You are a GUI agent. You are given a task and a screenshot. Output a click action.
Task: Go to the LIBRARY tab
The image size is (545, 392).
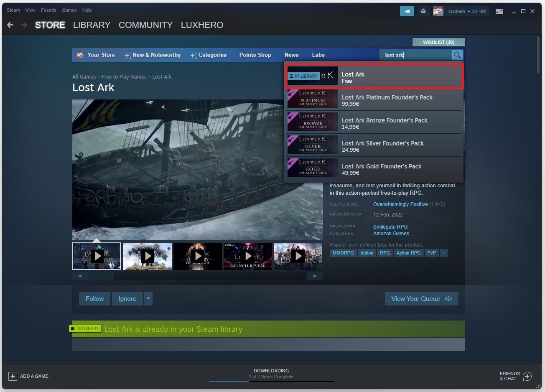pyautogui.click(x=92, y=25)
